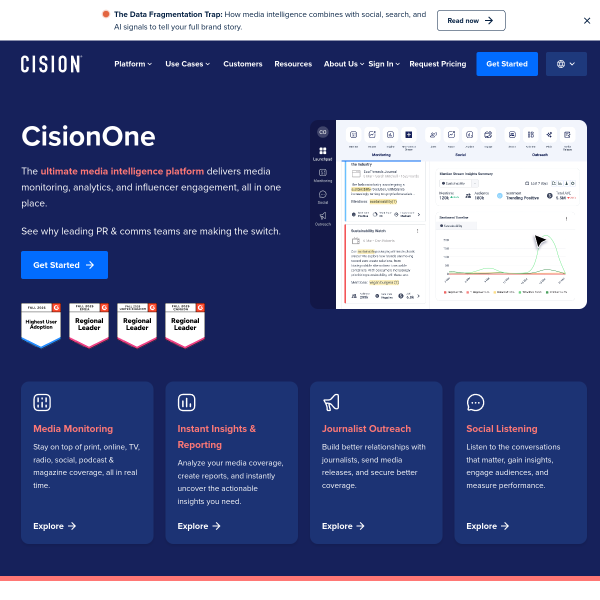Image resolution: width=600 pixels, height=600 pixels.
Task: Click the Launchpad icon in dashboard sidebar
Action: pos(323,153)
